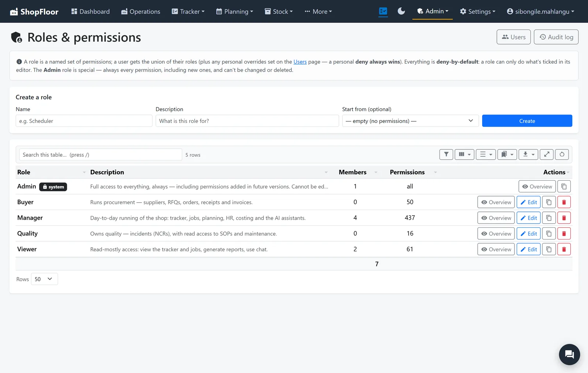This screenshot has height=373, width=588.
Task: Expand the More menu
Action: click(x=318, y=11)
